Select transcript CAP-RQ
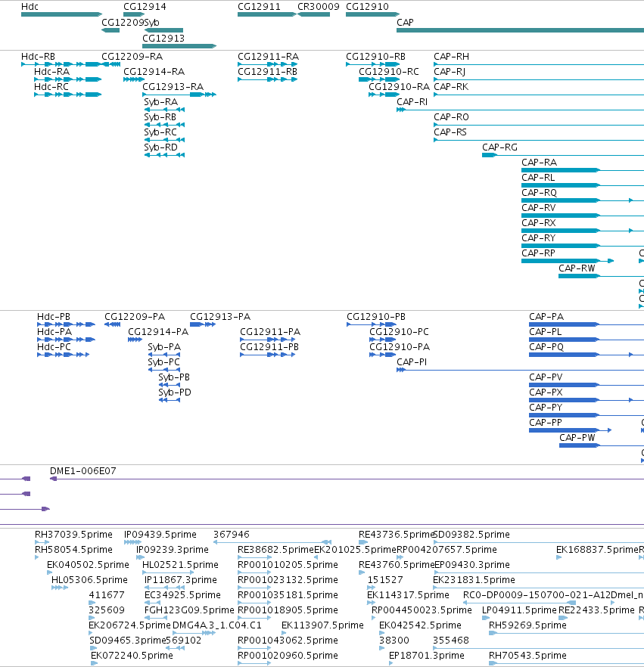Viewport: 644px width, 667px height. 583,200
